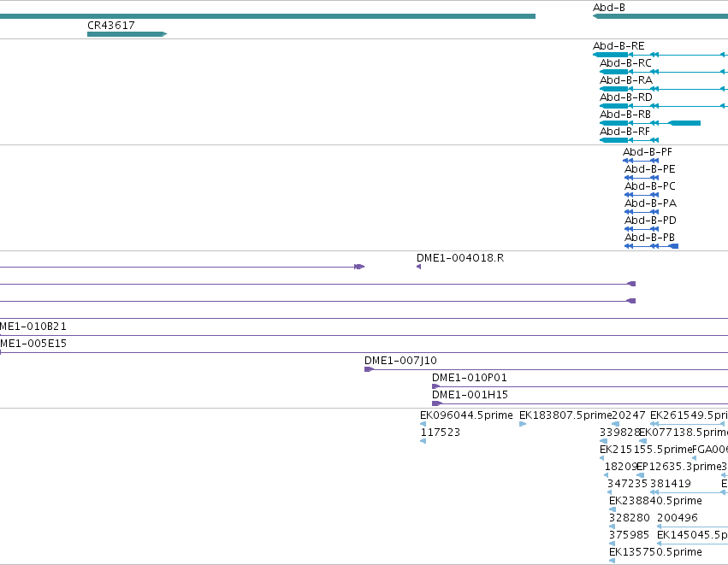Select the Abd-B-RB transcript label
Screen dimensions: 728x565
(625, 115)
